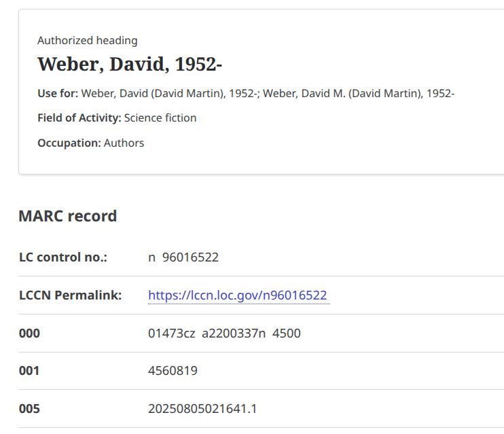Click the LCCN Permalink field label
504x434 pixels.
(x=70, y=295)
